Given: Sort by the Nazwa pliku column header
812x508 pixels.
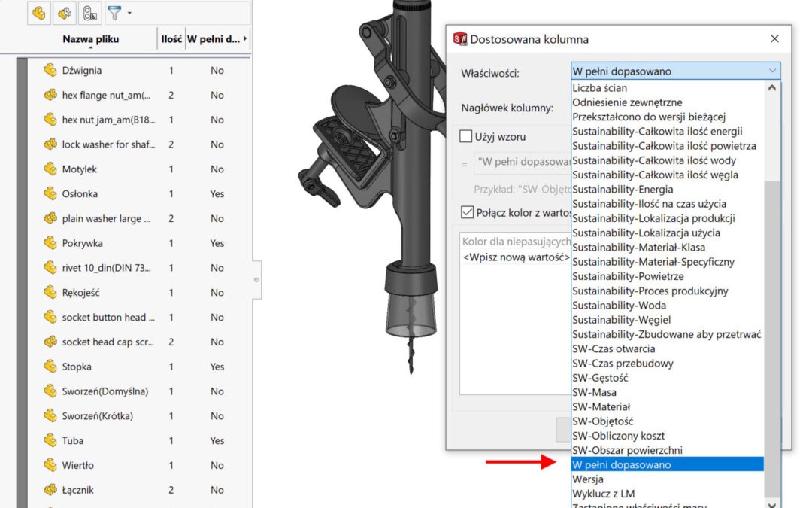Looking at the screenshot, I should click(90, 39).
